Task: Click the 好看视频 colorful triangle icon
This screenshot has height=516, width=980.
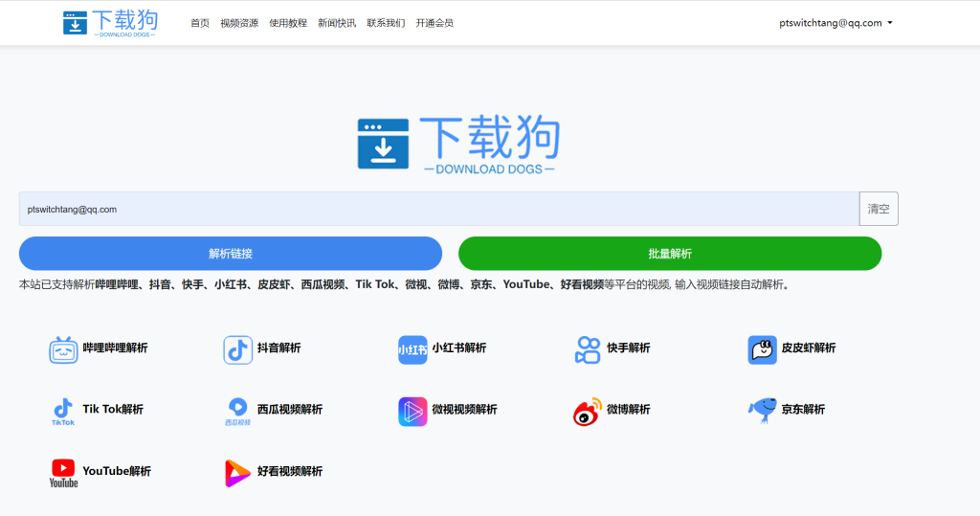Action: pyautogui.click(x=237, y=474)
